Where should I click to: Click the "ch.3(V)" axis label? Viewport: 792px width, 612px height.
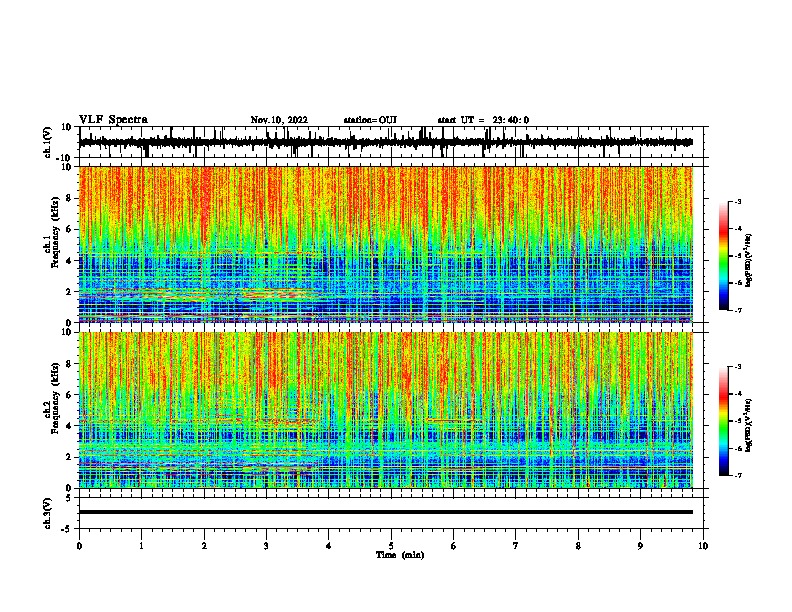(x=48, y=513)
